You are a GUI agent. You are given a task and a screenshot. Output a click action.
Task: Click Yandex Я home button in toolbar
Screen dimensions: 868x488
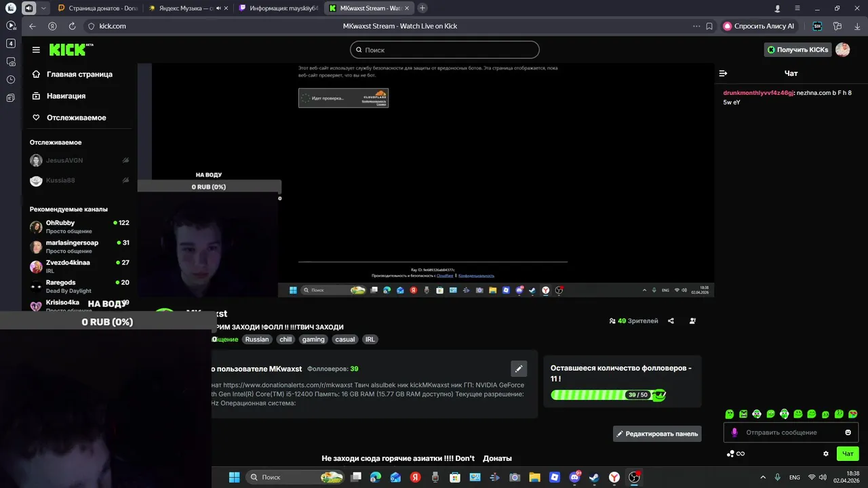click(x=52, y=26)
